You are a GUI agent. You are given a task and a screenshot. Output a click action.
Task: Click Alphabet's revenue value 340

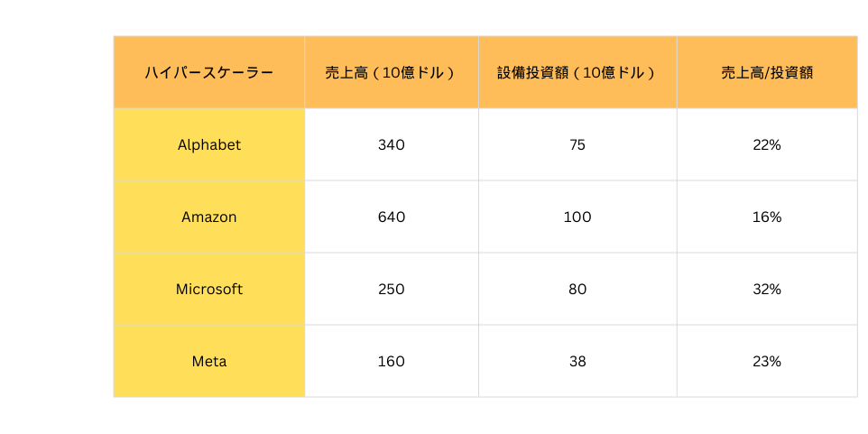pyautogui.click(x=392, y=144)
